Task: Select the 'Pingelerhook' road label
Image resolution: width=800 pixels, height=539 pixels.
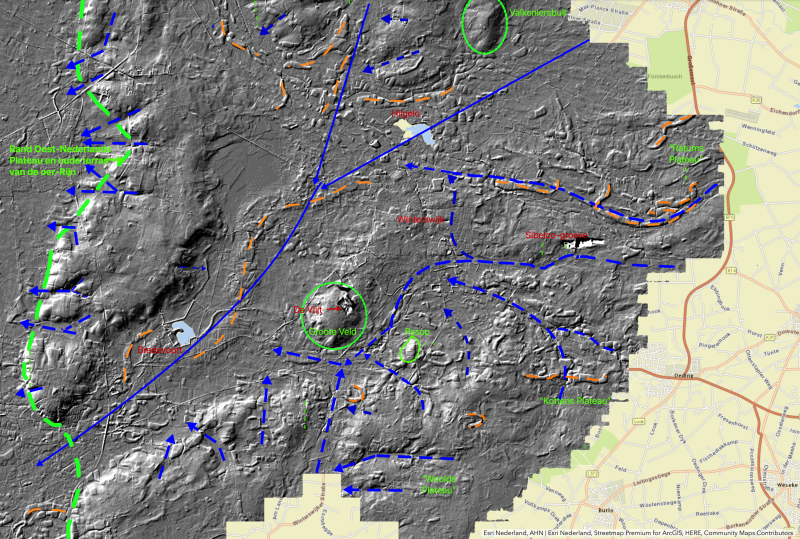Action: (714, 338)
